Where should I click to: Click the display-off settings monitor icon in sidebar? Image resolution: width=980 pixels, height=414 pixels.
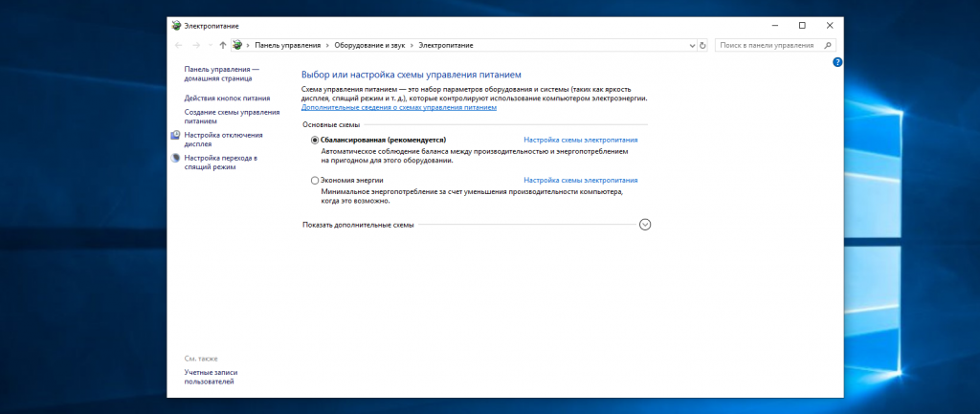coord(176,135)
